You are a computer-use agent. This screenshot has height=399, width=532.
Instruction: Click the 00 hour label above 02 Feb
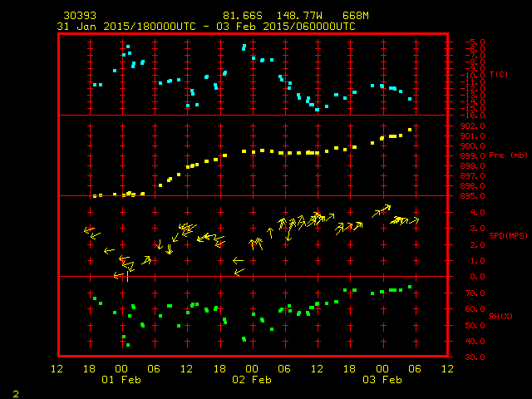tap(252, 369)
